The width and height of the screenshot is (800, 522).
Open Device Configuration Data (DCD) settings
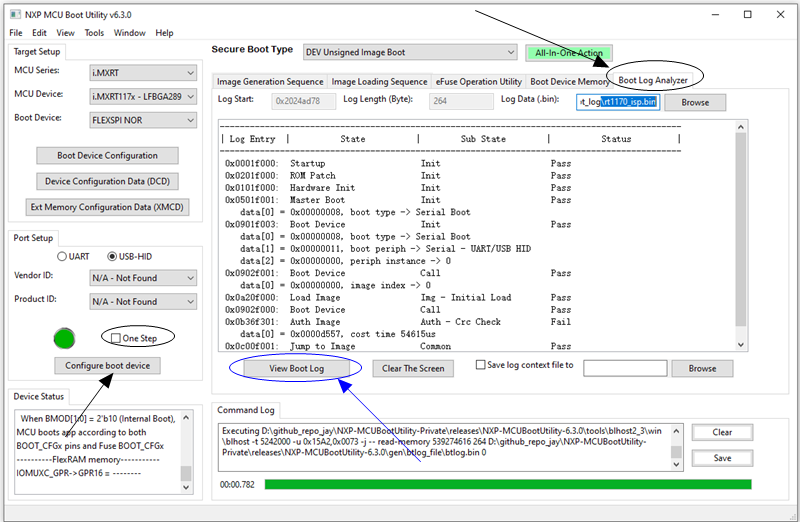(x=107, y=181)
